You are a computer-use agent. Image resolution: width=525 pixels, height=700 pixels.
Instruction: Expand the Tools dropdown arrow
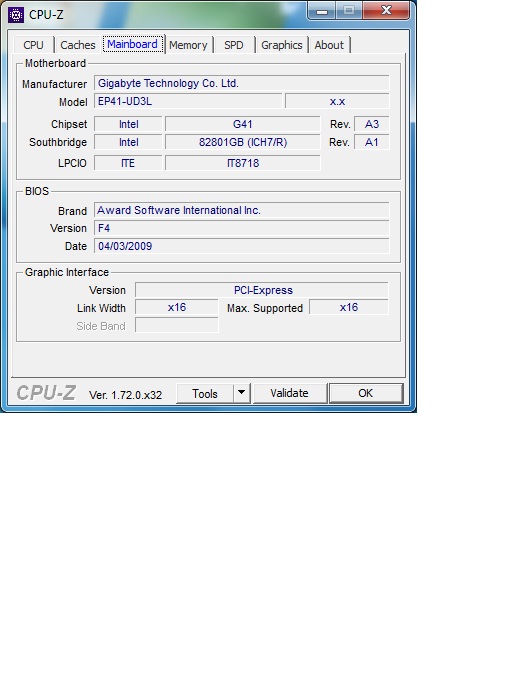242,393
